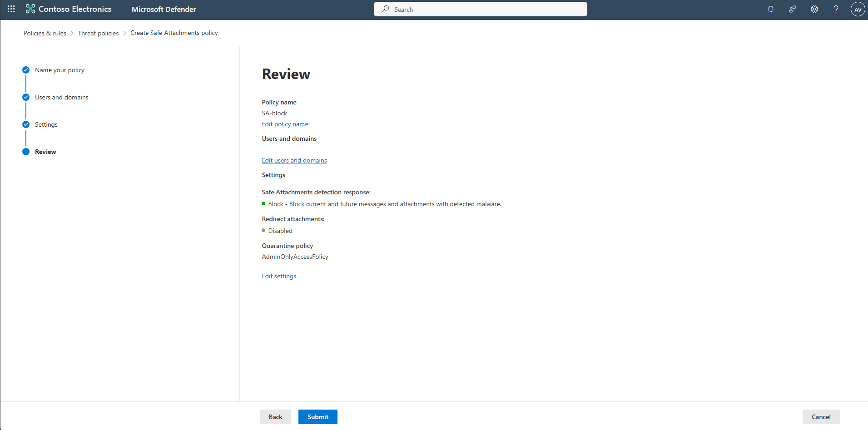Open the settings gear icon

814,9
